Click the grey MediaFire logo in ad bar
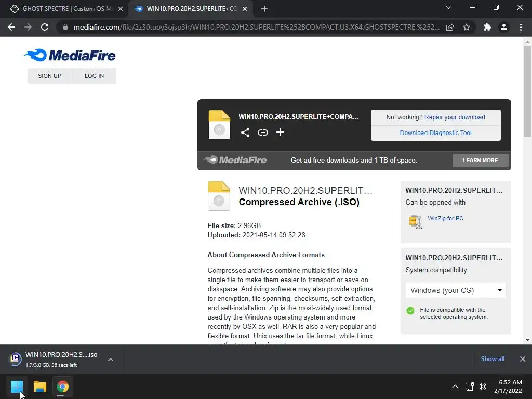The image size is (532, 399). [235, 160]
